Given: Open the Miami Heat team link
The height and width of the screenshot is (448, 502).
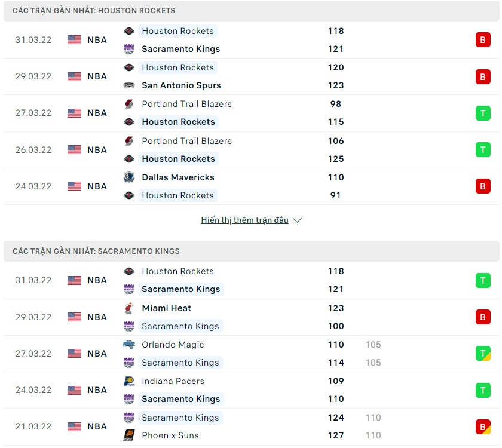Looking at the screenshot, I should click(x=166, y=308).
